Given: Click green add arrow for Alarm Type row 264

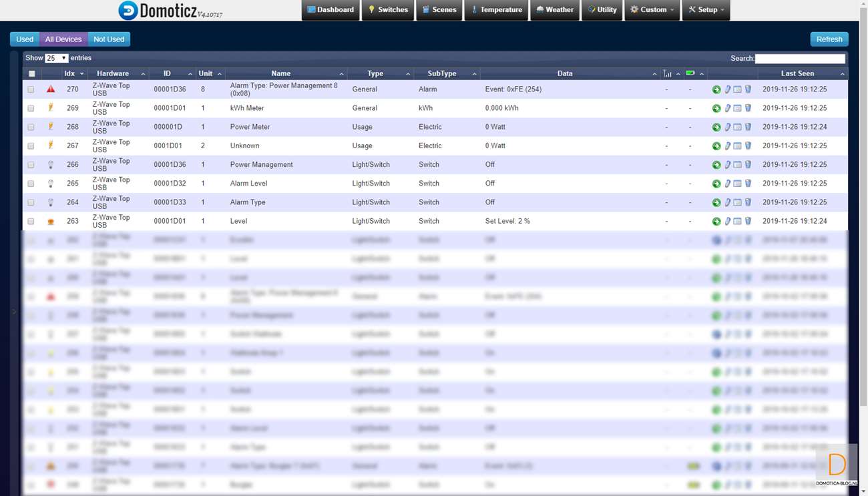Looking at the screenshot, I should 716,202.
